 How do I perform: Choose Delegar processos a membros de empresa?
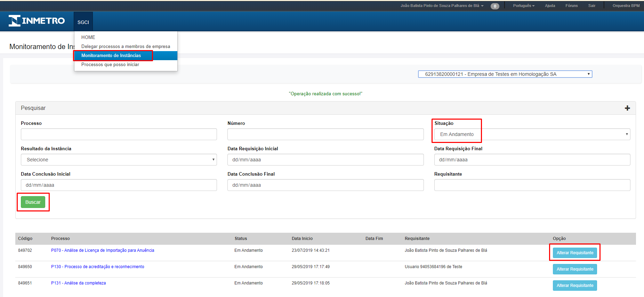[x=126, y=46]
